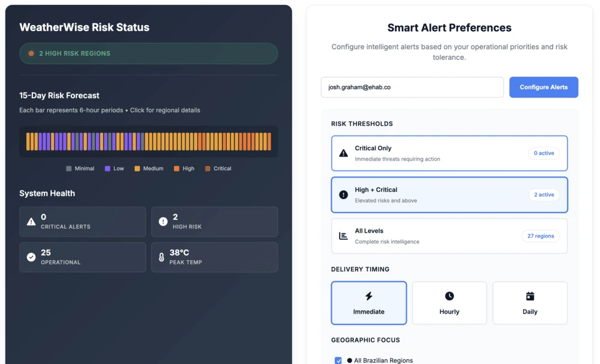
Task: Click the purple Low legend swatch
Action: 107,169
